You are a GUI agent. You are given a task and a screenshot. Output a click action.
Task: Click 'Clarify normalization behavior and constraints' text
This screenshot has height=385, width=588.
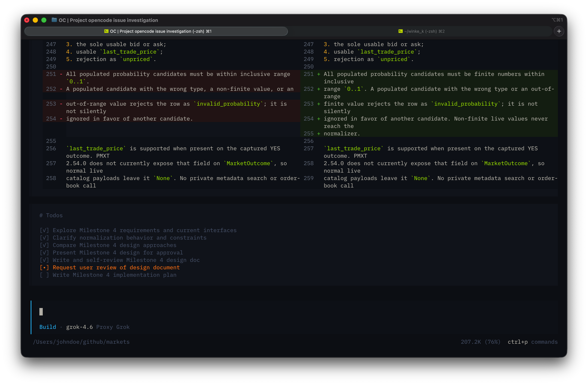130,238
